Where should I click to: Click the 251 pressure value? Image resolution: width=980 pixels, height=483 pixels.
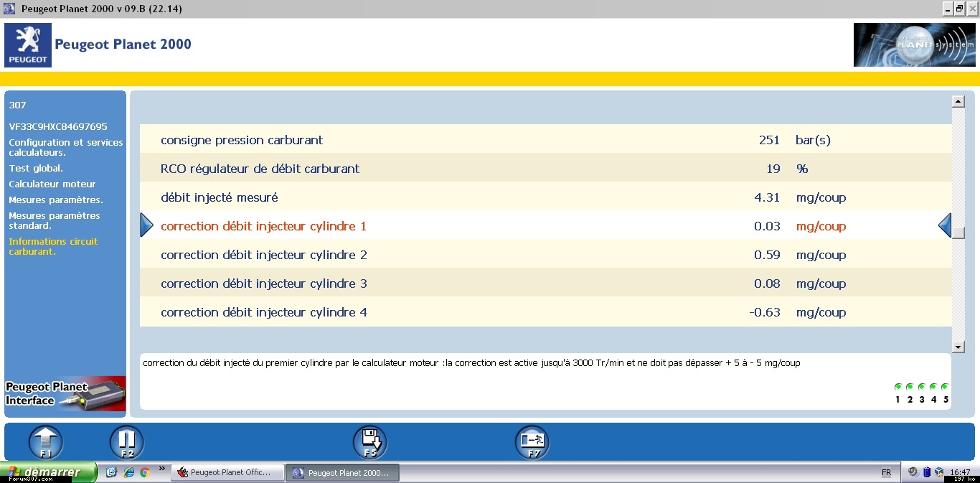coord(769,140)
